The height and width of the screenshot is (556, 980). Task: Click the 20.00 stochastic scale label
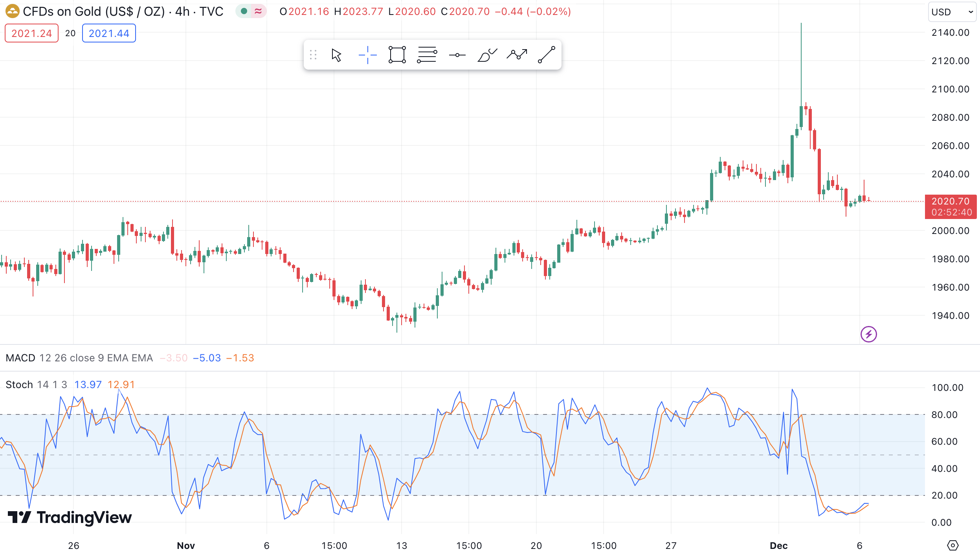pyautogui.click(x=944, y=495)
